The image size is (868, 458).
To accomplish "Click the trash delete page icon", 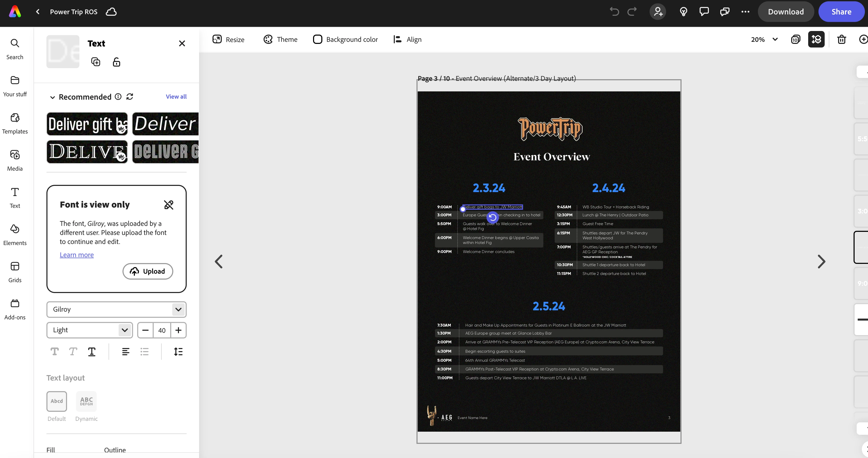I will point(841,40).
